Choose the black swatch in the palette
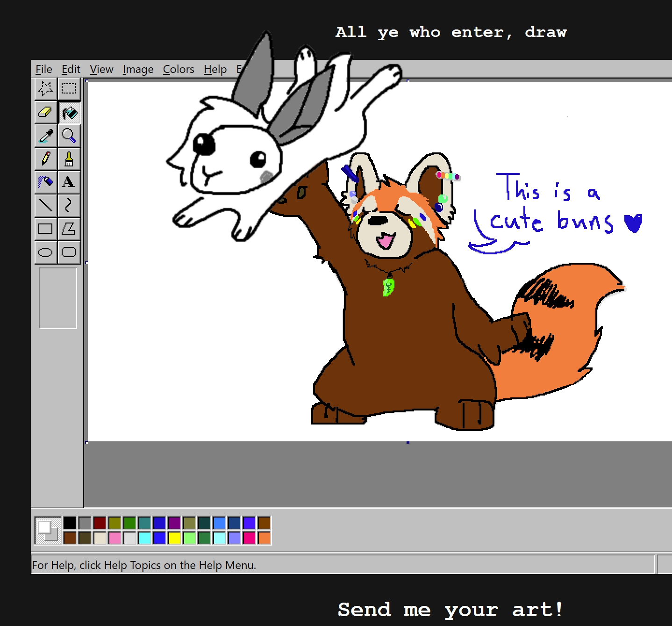 [70, 523]
